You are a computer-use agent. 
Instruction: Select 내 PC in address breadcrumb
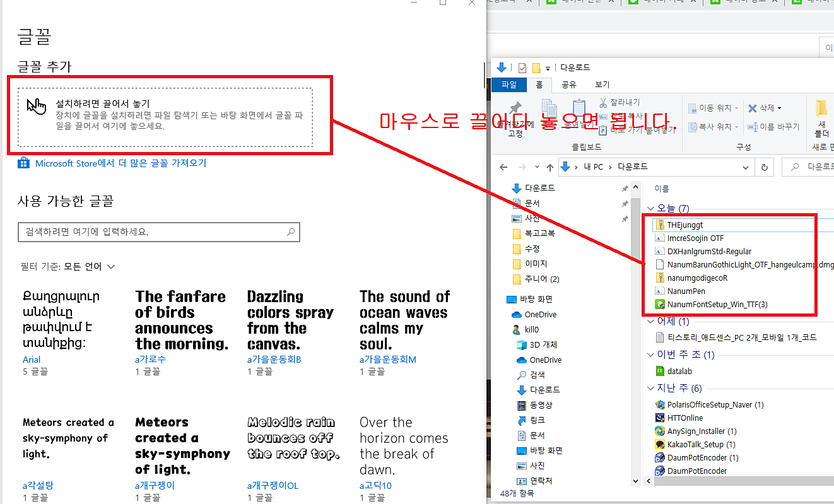click(594, 167)
